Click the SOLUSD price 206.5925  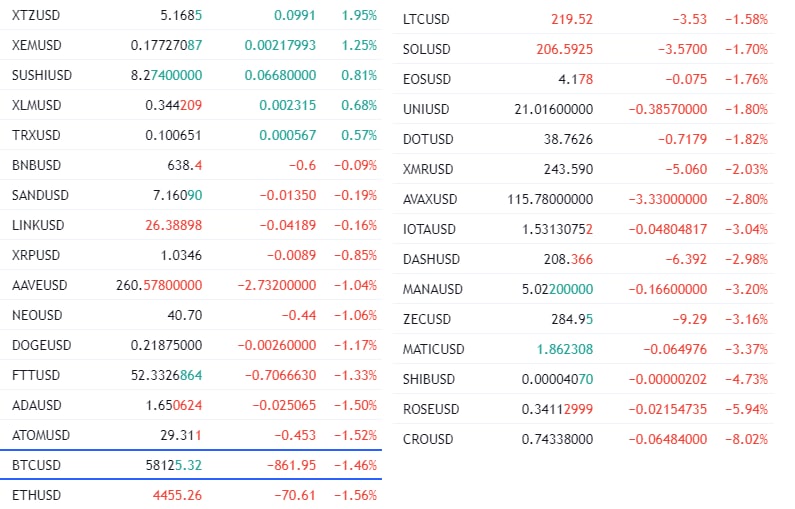(565, 49)
